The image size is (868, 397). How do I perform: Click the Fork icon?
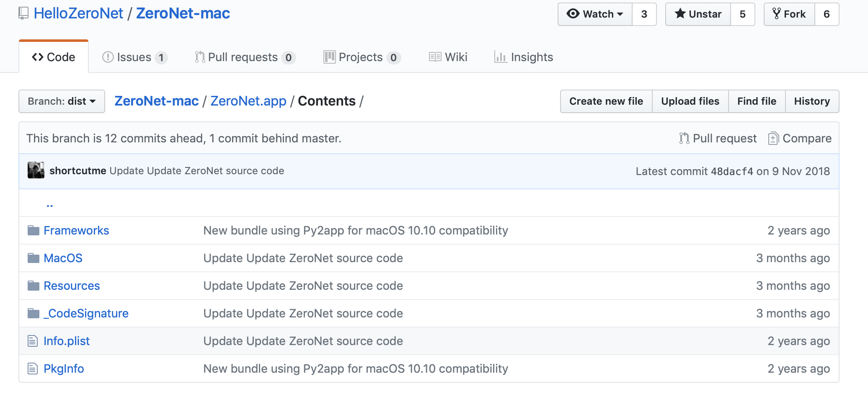pyautogui.click(x=777, y=13)
